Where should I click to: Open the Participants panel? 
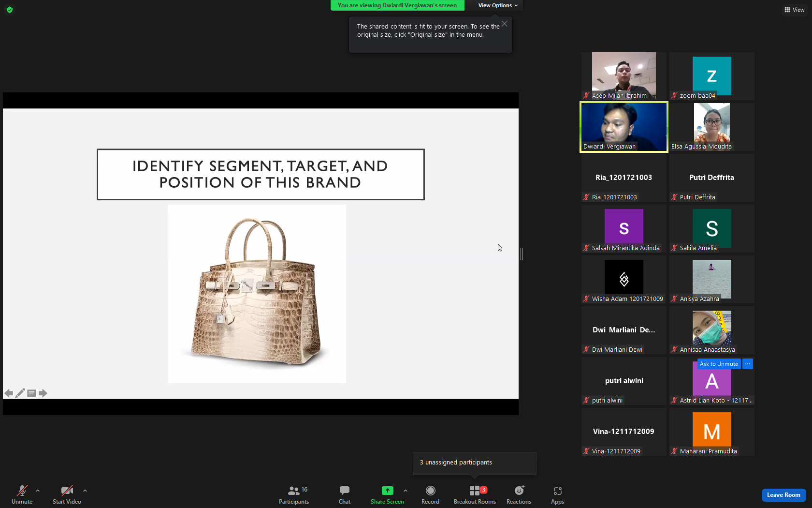pyautogui.click(x=294, y=495)
